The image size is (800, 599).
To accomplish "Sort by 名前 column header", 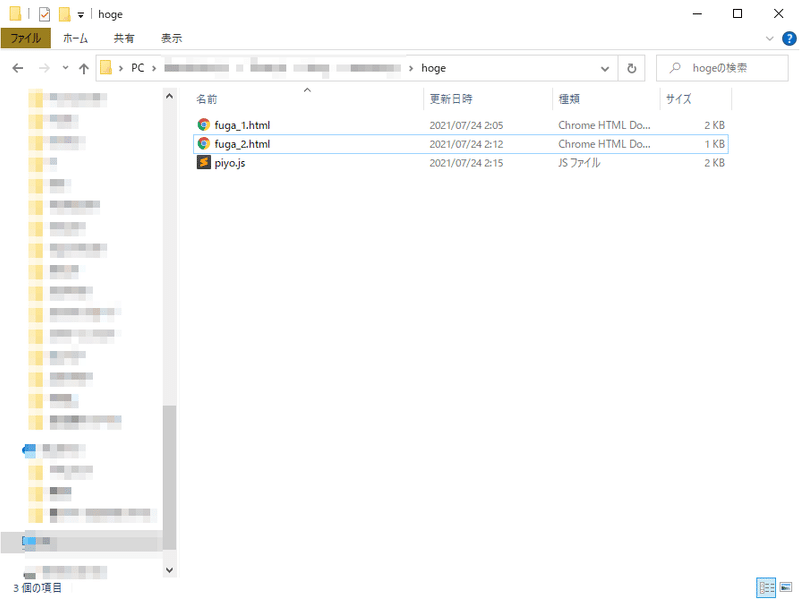I will (x=308, y=99).
